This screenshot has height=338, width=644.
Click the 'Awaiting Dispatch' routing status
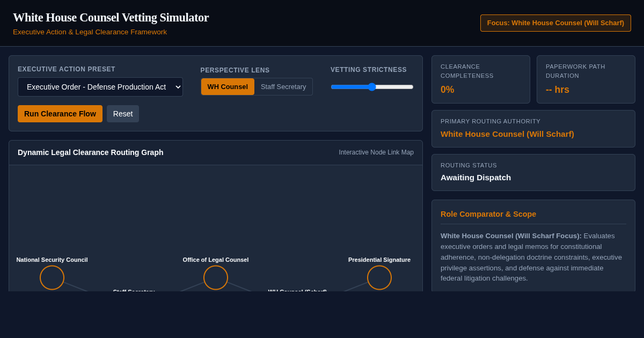[476, 177]
